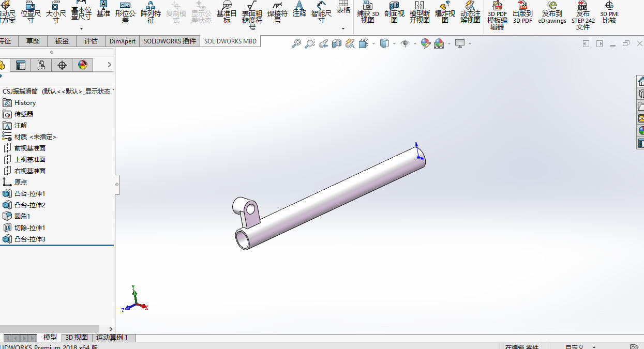
Task: Click 捕获3D视图 capture 3D view
Action: pos(368,12)
